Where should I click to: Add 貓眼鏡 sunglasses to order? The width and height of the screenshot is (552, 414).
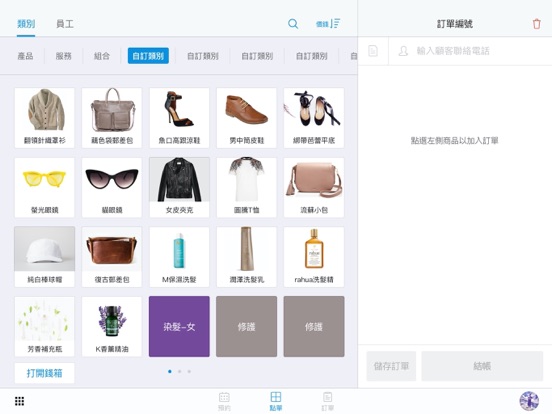tap(112, 187)
